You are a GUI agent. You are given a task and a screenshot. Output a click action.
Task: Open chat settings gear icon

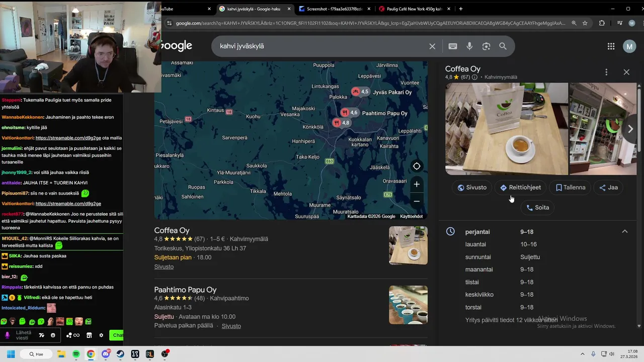coord(101,335)
